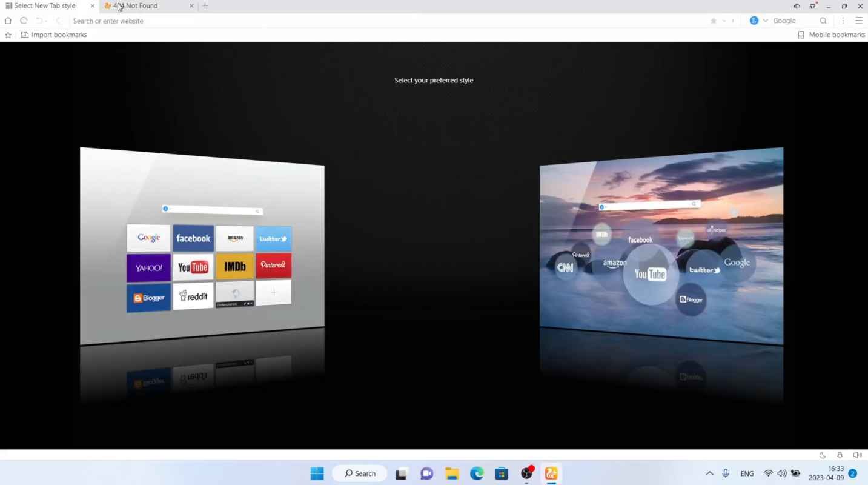Image resolution: width=868 pixels, height=485 pixels.
Task: Click the back navigation arrow
Action: pyautogui.click(x=58, y=21)
